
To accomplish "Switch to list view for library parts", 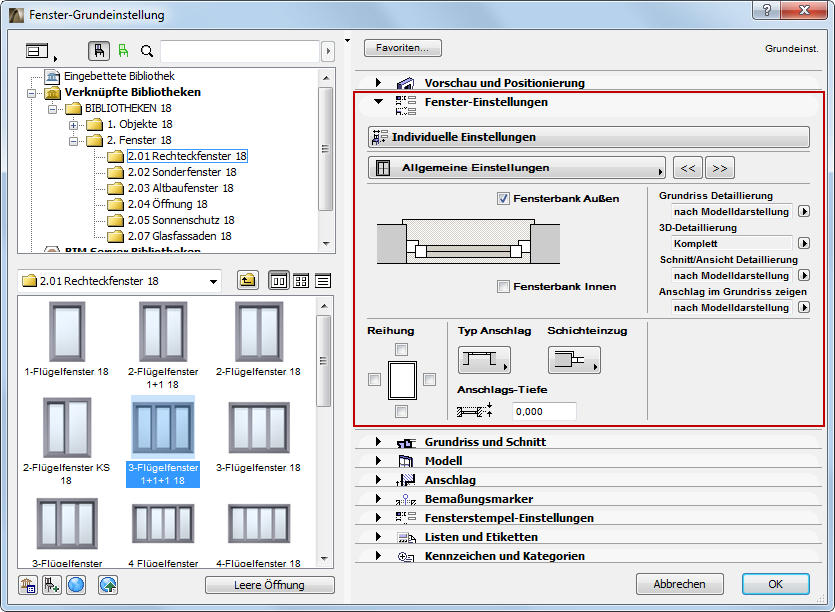I will [322, 281].
